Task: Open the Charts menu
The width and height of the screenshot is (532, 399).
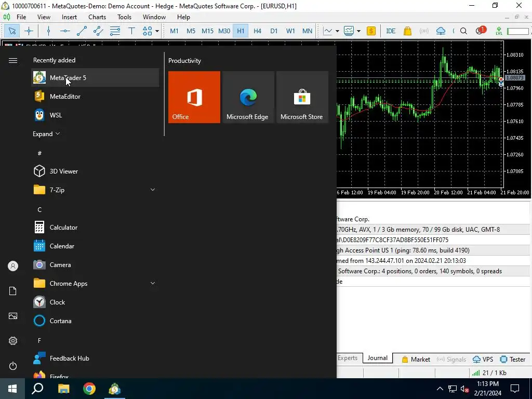Action: tap(97, 17)
